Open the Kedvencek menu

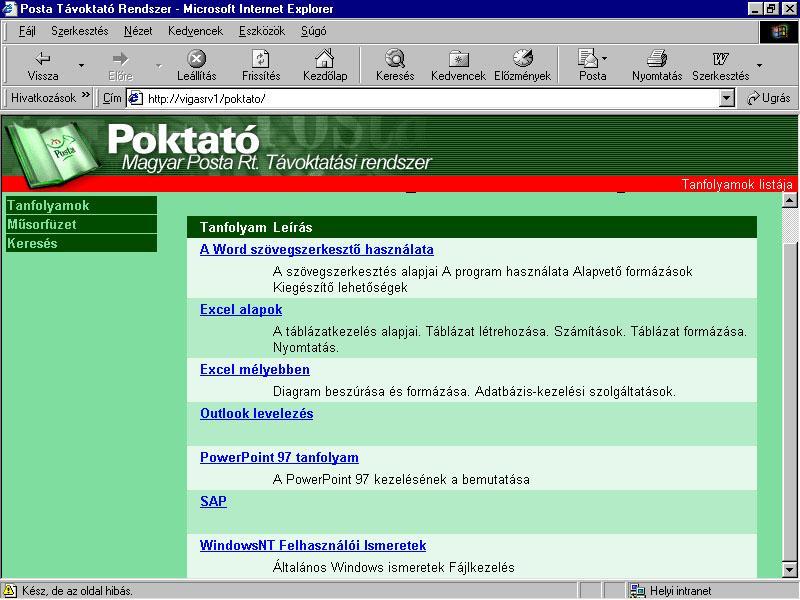click(x=195, y=31)
